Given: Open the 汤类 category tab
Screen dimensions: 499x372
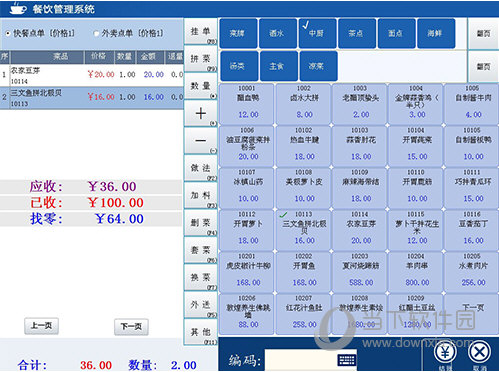Looking at the screenshot, I should (239, 66).
